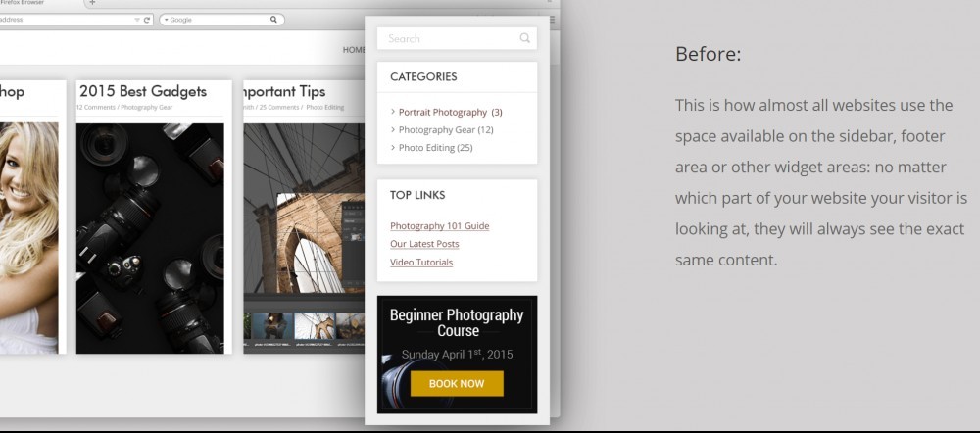The width and height of the screenshot is (980, 433).
Task: Click the Google search bar magnifier icon
Action: [x=273, y=20]
